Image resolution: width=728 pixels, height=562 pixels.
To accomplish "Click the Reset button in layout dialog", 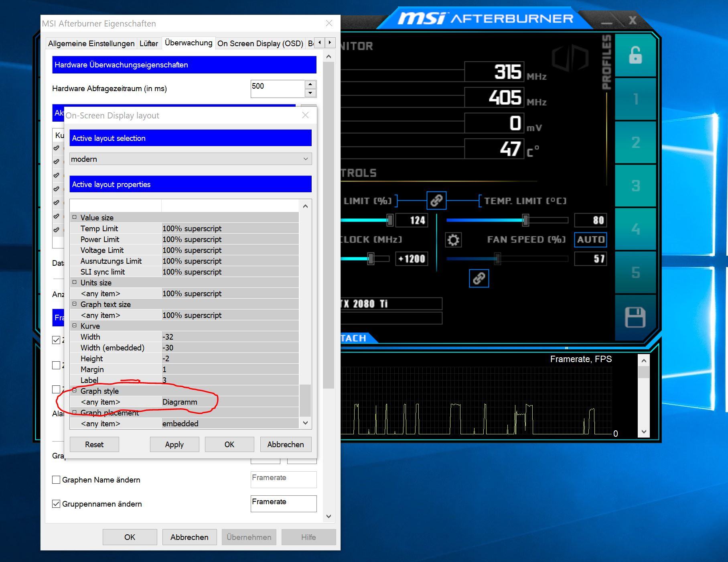I will (94, 444).
